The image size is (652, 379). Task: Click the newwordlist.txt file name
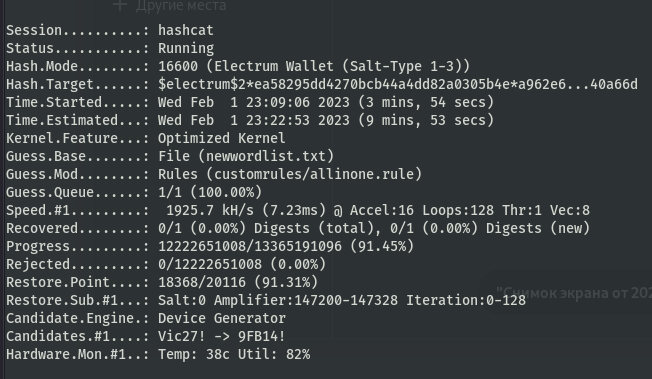266,156
